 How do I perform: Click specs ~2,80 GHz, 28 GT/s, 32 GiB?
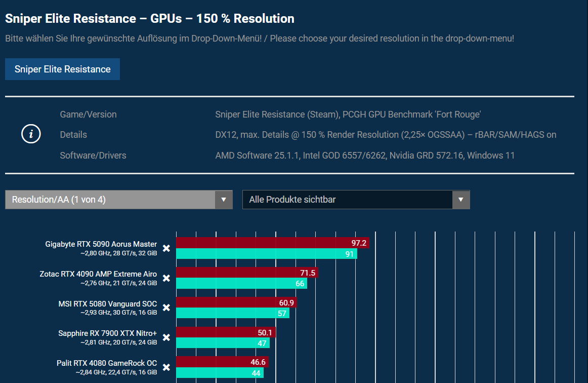pos(118,253)
